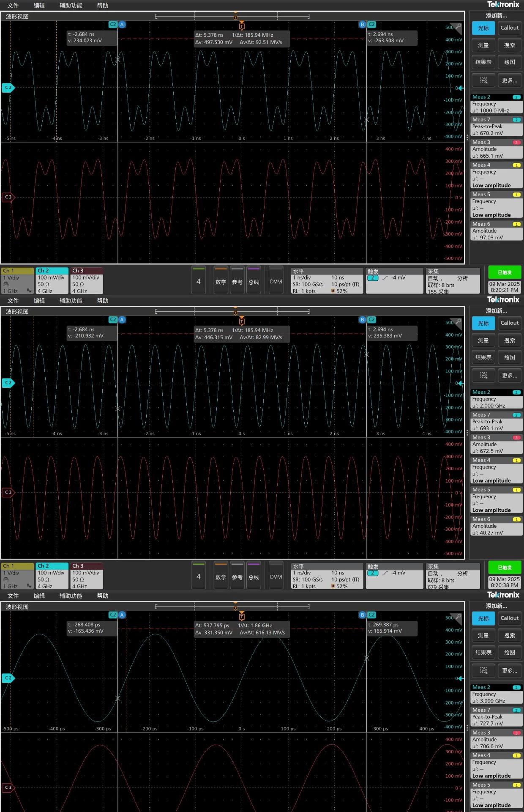Open the 文件 menu at the very top

tap(13, 5)
